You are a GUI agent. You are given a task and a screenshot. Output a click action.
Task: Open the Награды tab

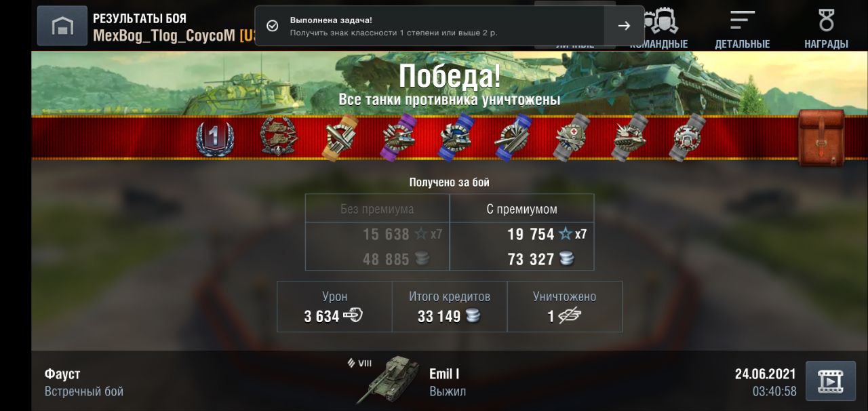(826, 28)
